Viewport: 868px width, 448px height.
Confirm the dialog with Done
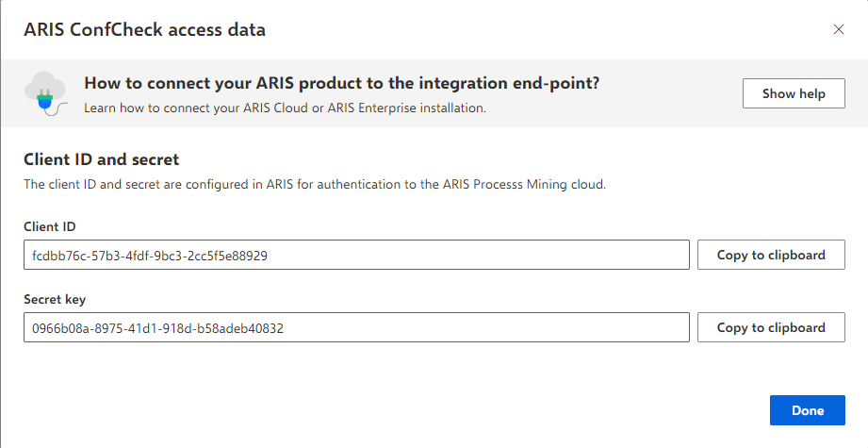point(807,410)
